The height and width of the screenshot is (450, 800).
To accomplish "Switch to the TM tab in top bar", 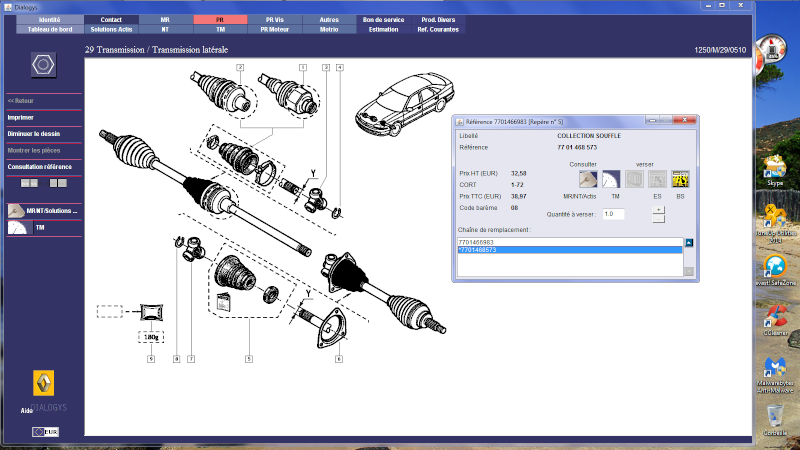I will (220, 29).
